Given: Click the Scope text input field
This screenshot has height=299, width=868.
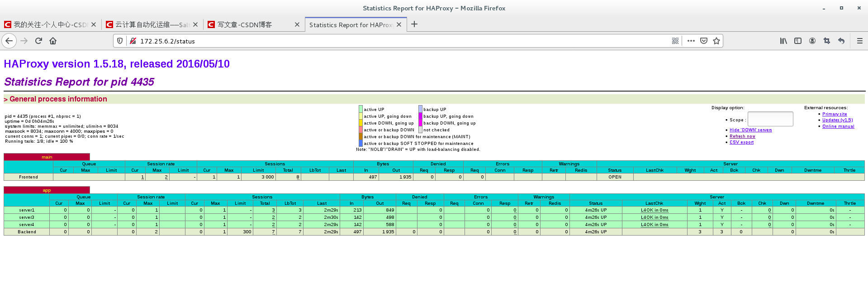Looking at the screenshot, I should coord(770,119).
